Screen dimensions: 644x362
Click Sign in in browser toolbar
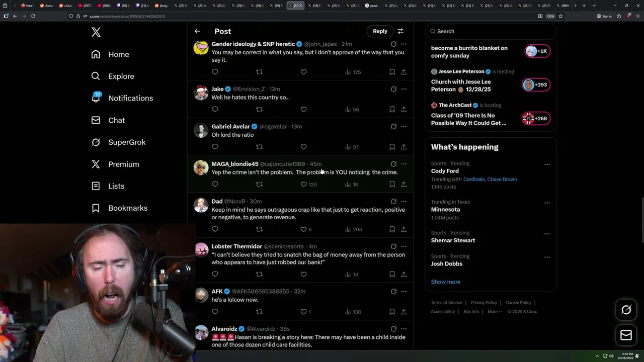604,16
